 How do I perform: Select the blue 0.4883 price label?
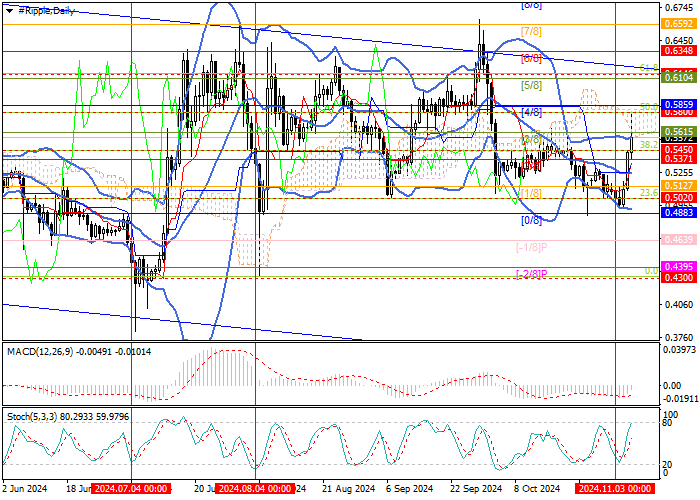tap(679, 213)
